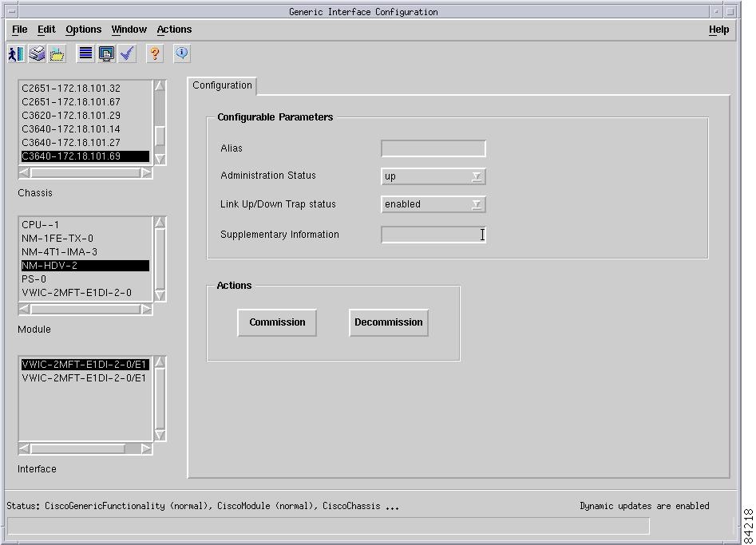Click the blue checkmark toolbar icon
The image size is (756, 545).
[x=127, y=53]
